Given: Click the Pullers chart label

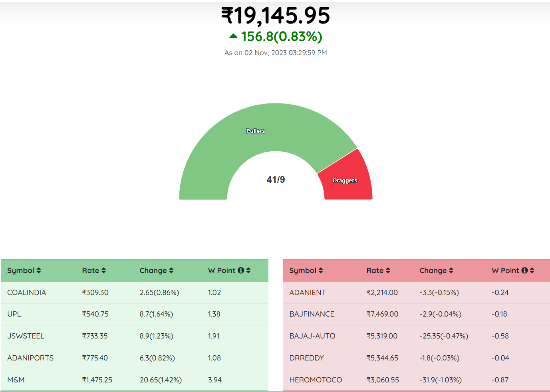Looking at the screenshot, I should point(256,131).
